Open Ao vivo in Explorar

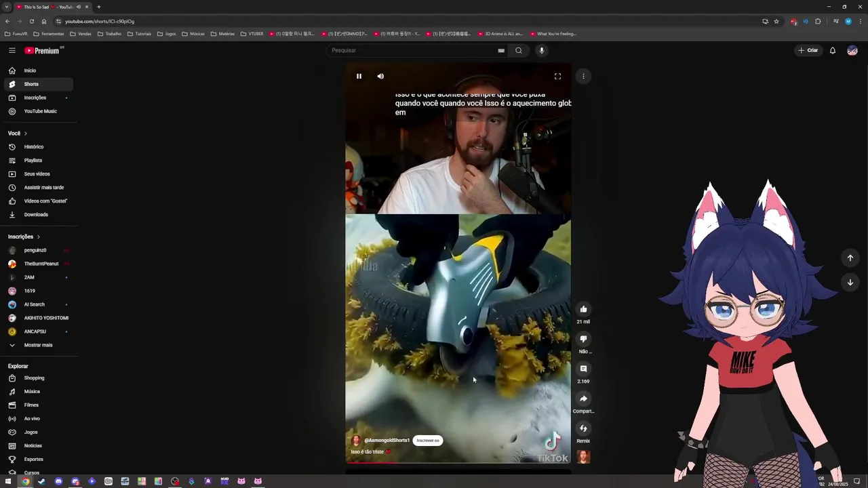pyautogui.click(x=38, y=419)
